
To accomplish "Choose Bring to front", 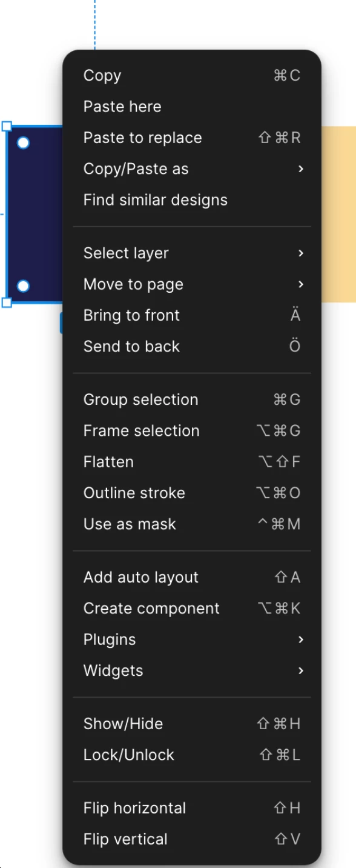I will [x=192, y=316].
